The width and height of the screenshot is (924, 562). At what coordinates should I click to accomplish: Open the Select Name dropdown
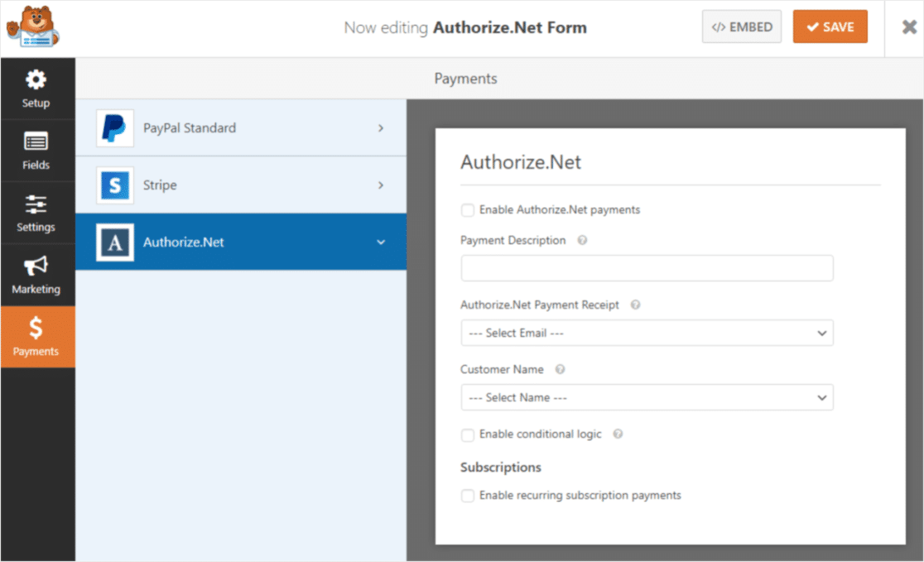(x=647, y=397)
